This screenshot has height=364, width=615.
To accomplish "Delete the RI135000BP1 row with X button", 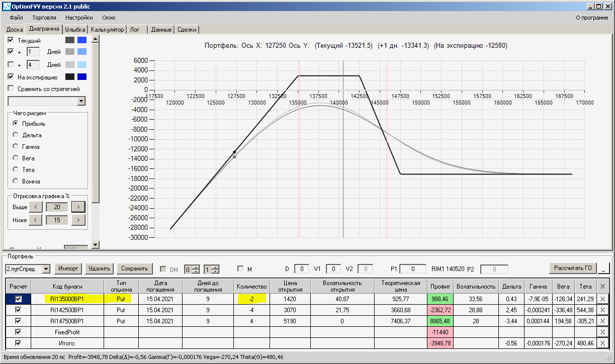I will [x=603, y=299].
